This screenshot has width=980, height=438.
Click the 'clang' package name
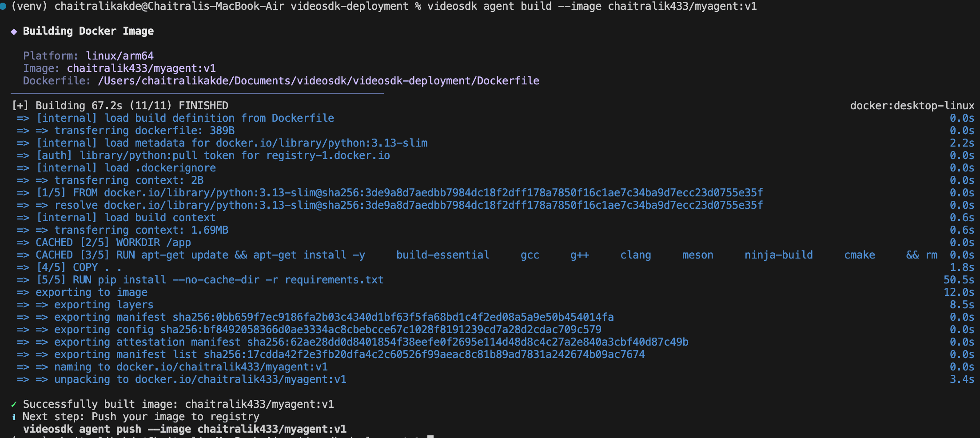click(x=636, y=255)
